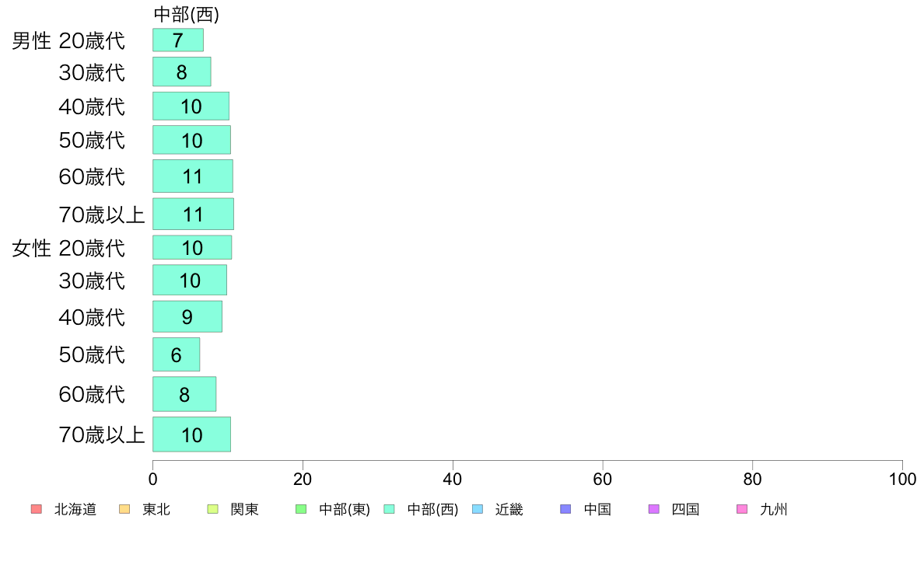The height and width of the screenshot is (572, 924).
Task: Click the 中部(東) green legend swatch
Action: pos(301,509)
